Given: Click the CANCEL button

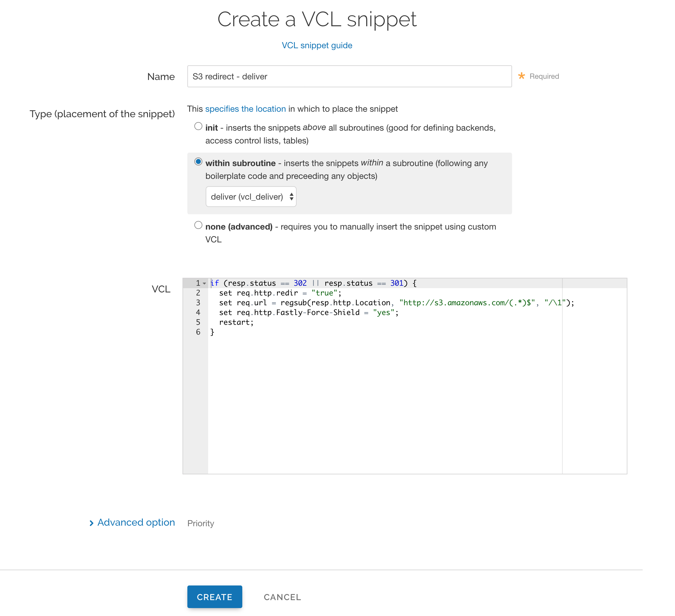Looking at the screenshot, I should point(282,597).
